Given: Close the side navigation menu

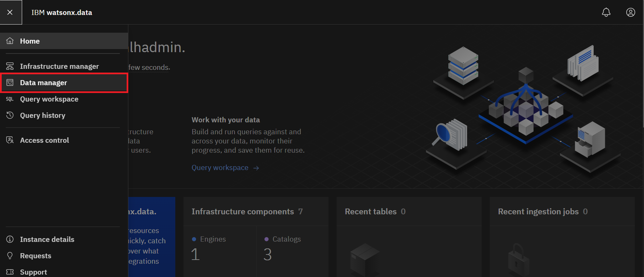Looking at the screenshot, I should pos(10,12).
